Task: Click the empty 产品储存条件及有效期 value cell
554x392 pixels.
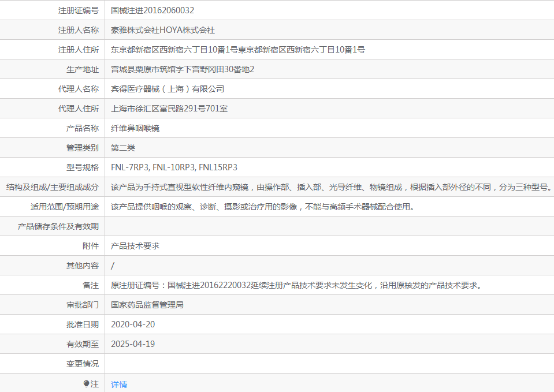Action: (329, 226)
